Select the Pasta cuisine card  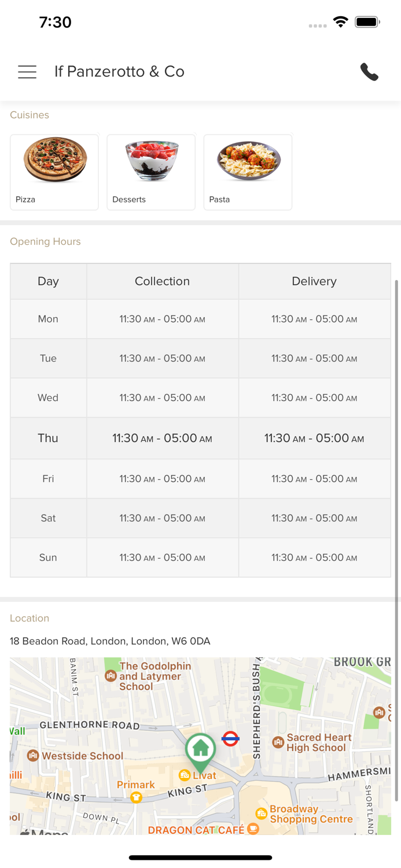click(x=248, y=172)
